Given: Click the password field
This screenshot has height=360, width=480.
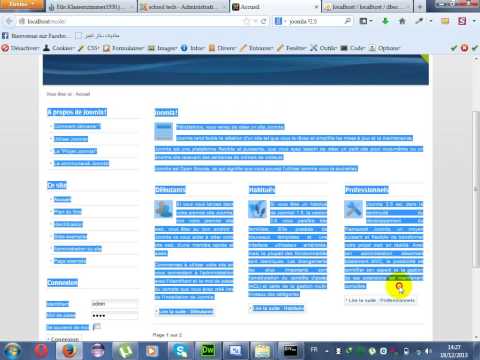Looking at the screenshot, I should [114, 315].
